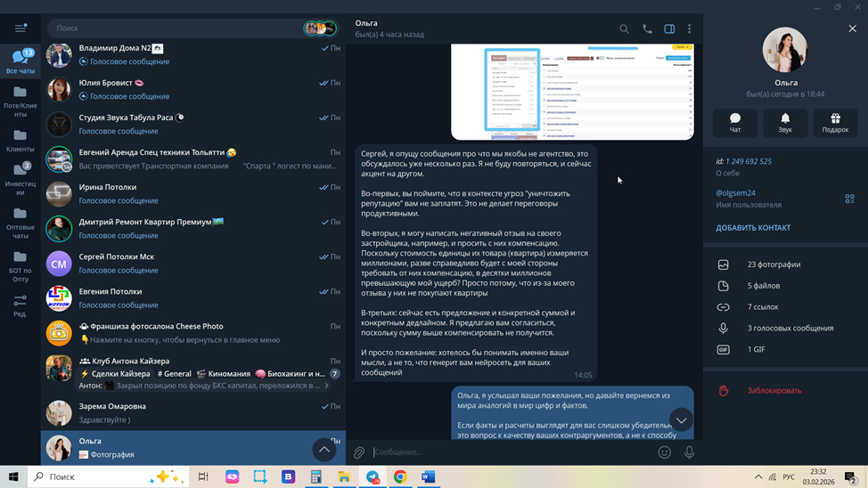This screenshot has height=488, width=868.
Task: Open stories avatars next to search field
Action: 320,28
